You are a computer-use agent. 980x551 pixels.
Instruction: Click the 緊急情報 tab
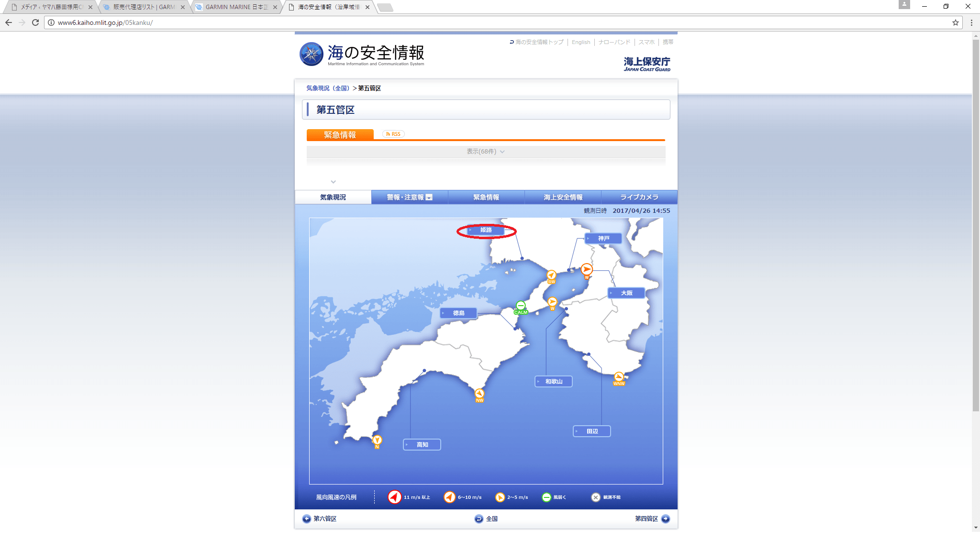tap(486, 197)
